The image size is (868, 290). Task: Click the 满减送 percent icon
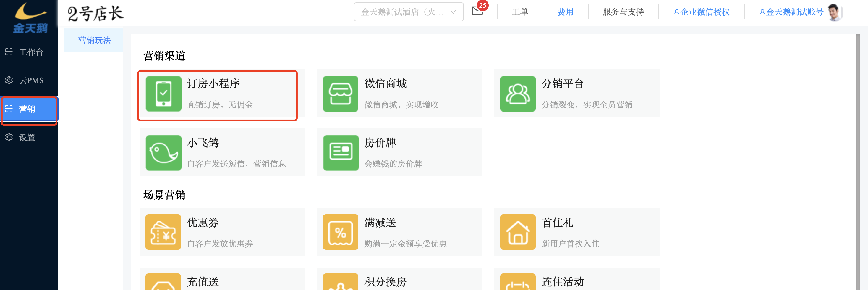tap(340, 232)
